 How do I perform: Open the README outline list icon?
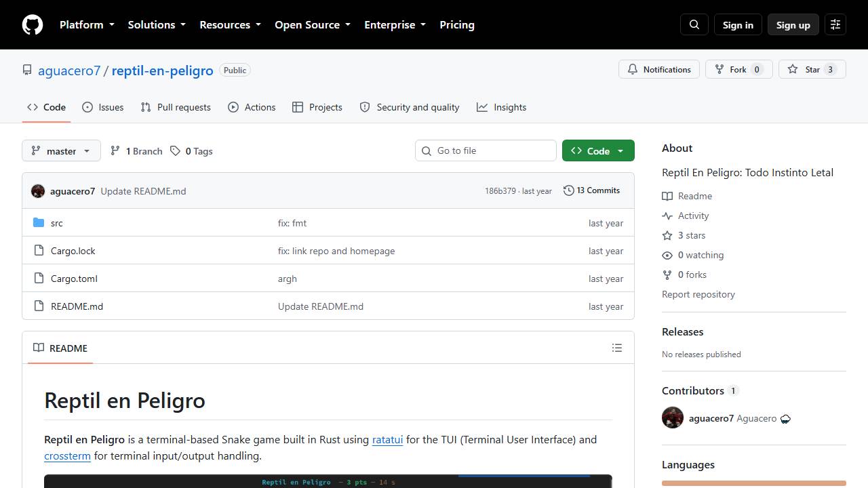point(617,348)
